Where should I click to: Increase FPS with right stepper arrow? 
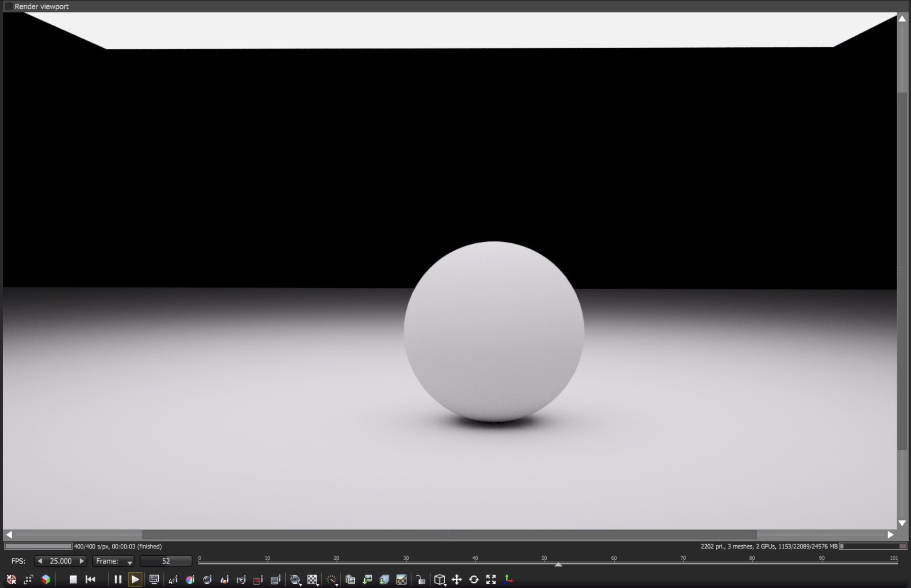[81, 561]
